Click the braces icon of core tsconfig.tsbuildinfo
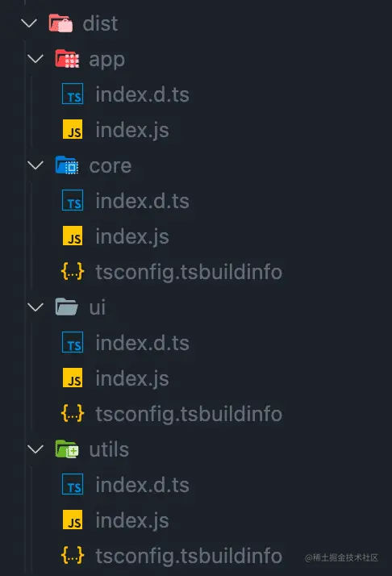This screenshot has height=576, width=392. (73, 271)
